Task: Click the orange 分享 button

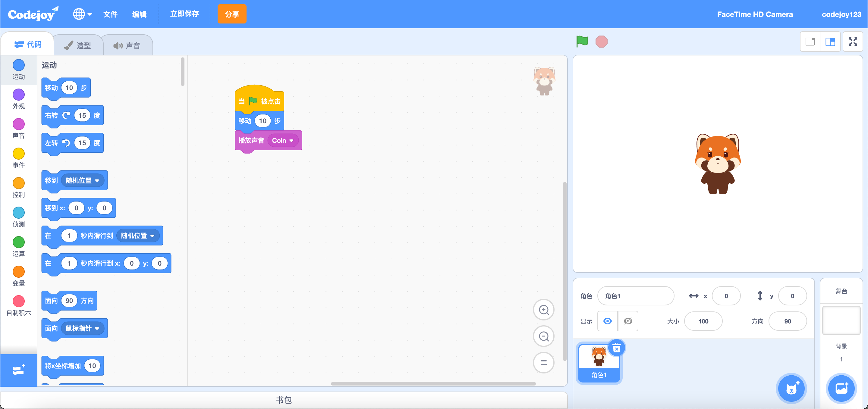Action: (x=232, y=14)
